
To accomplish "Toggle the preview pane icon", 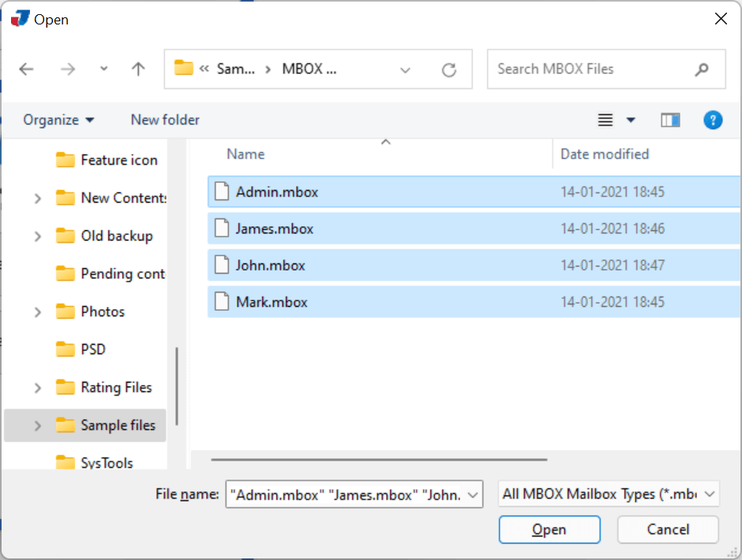I will pyautogui.click(x=670, y=120).
